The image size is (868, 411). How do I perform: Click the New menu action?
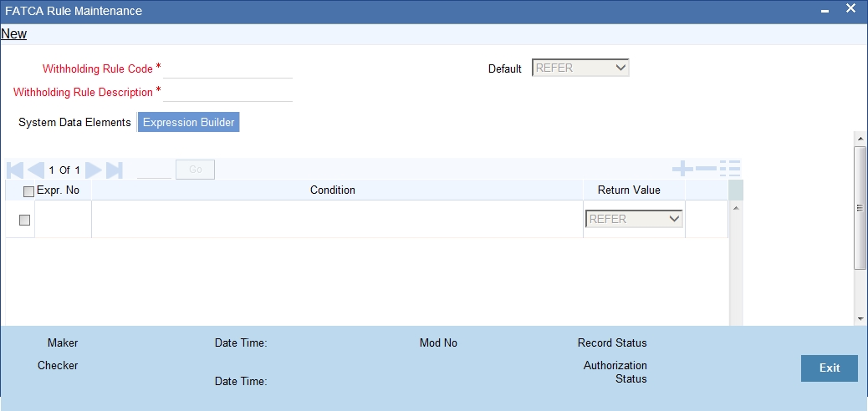tap(14, 33)
